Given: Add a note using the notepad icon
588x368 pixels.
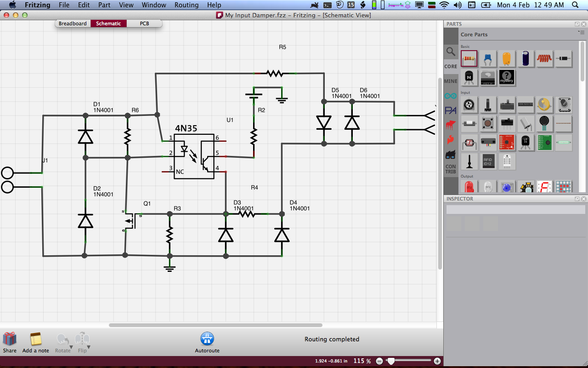Looking at the screenshot, I should tap(36, 339).
